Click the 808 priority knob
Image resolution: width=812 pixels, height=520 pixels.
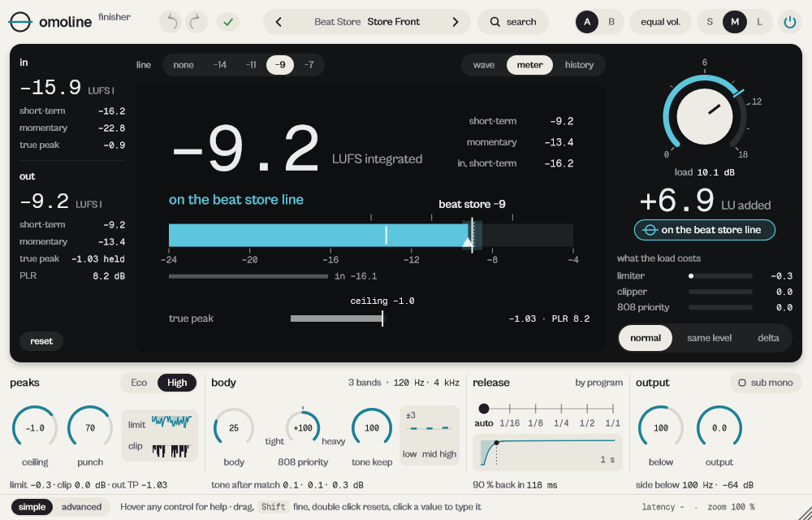[302, 428]
